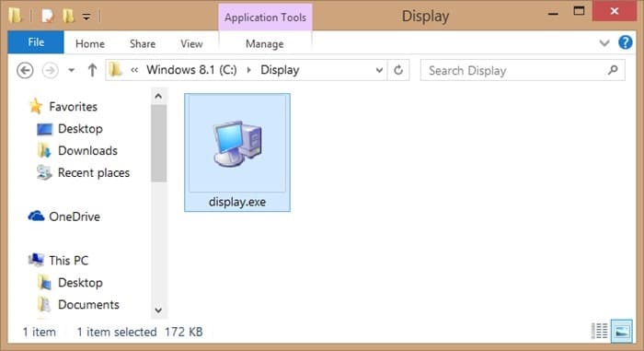Image resolution: width=644 pixels, height=351 pixels.
Task: Select the Application Tools contextual tab
Action: (265, 18)
